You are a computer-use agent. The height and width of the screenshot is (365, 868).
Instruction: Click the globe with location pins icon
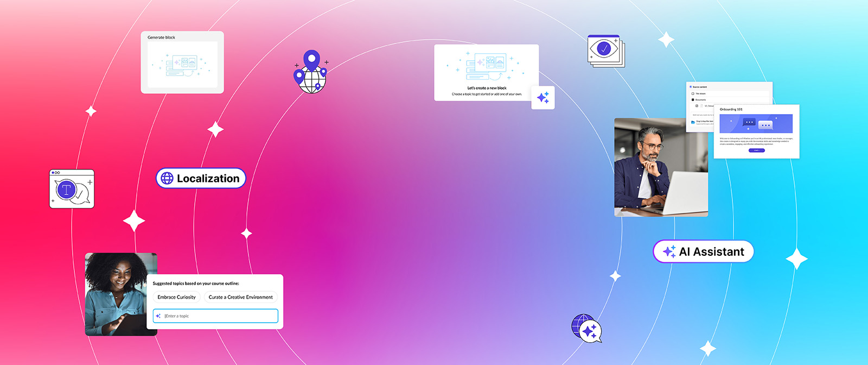coord(311,72)
